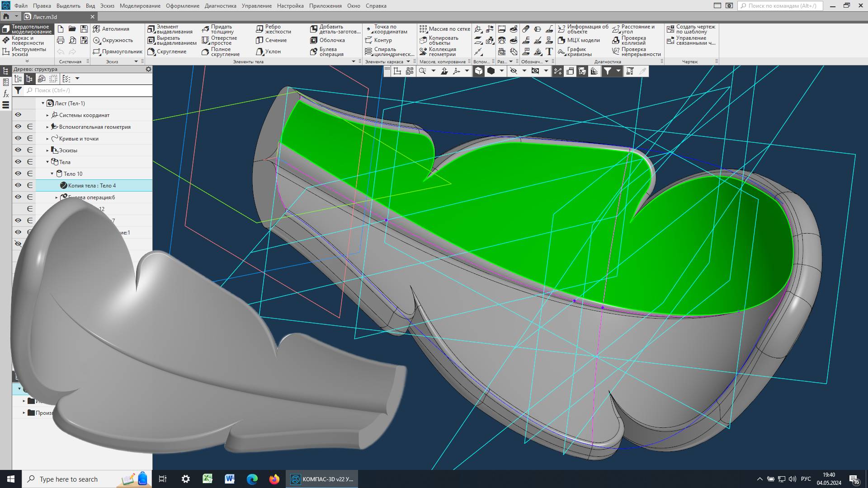This screenshot has height=488, width=868.
Task: Click the MCX model properties tool
Action: [579, 41]
